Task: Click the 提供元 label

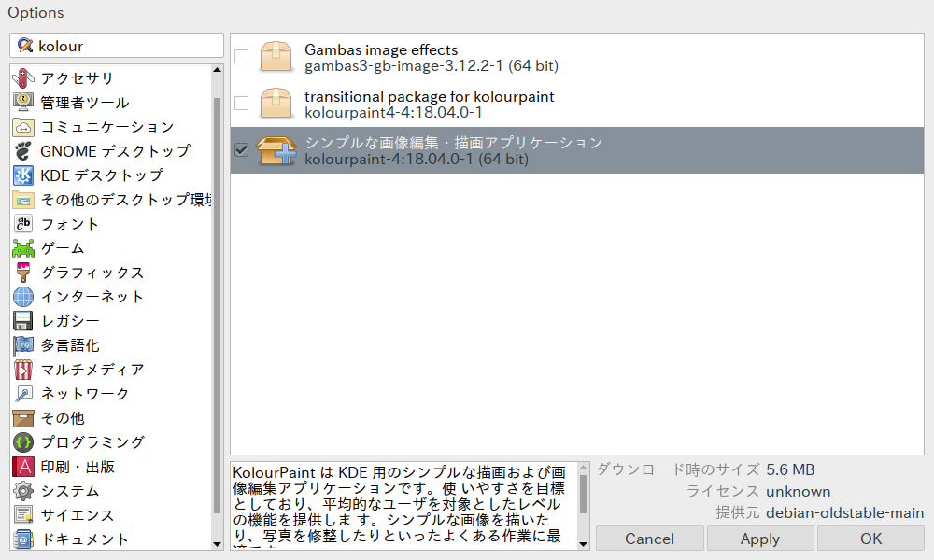Action: [738, 513]
